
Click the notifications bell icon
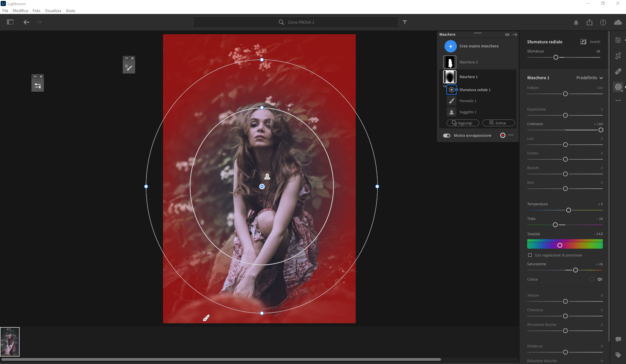576,22
